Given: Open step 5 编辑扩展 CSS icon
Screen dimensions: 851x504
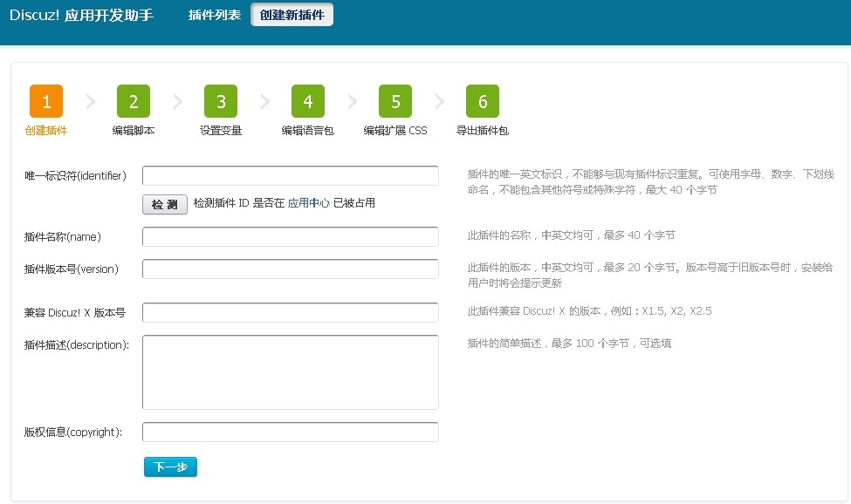Looking at the screenshot, I should pos(395,100).
